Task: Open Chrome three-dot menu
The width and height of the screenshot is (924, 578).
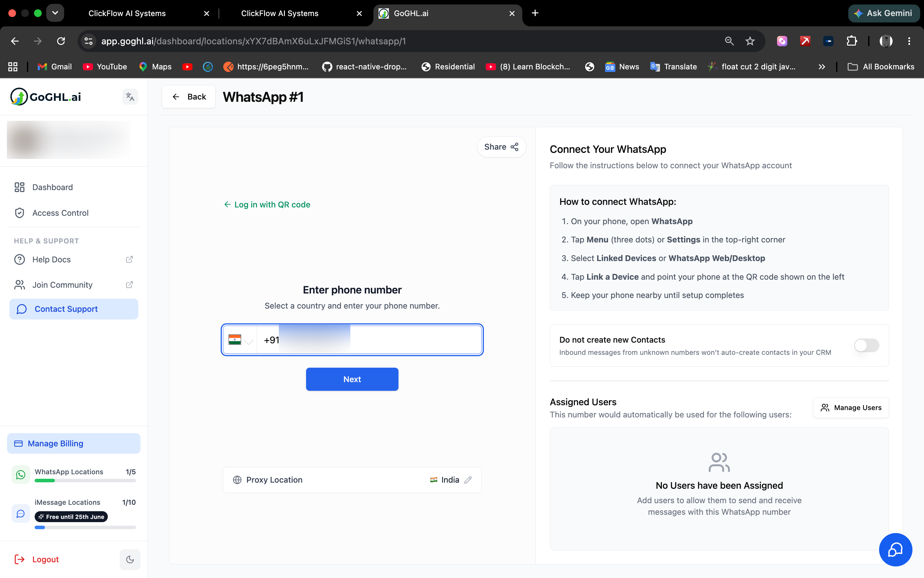Action: (909, 41)
